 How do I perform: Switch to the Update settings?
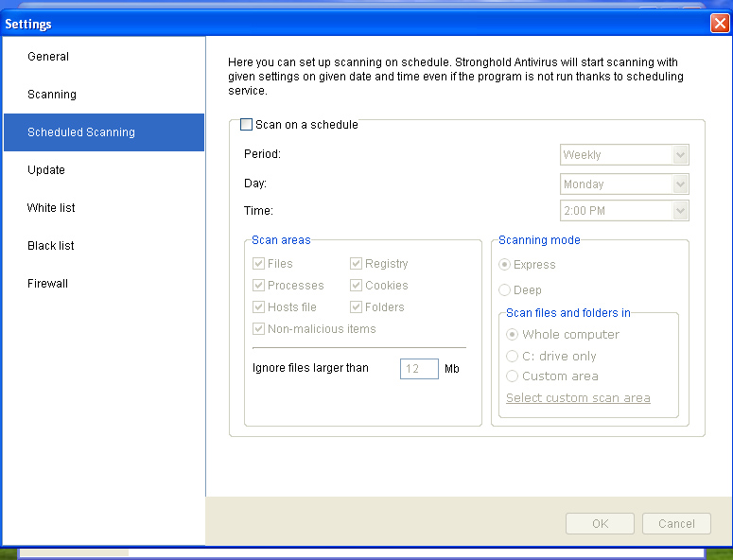[104, 170]
